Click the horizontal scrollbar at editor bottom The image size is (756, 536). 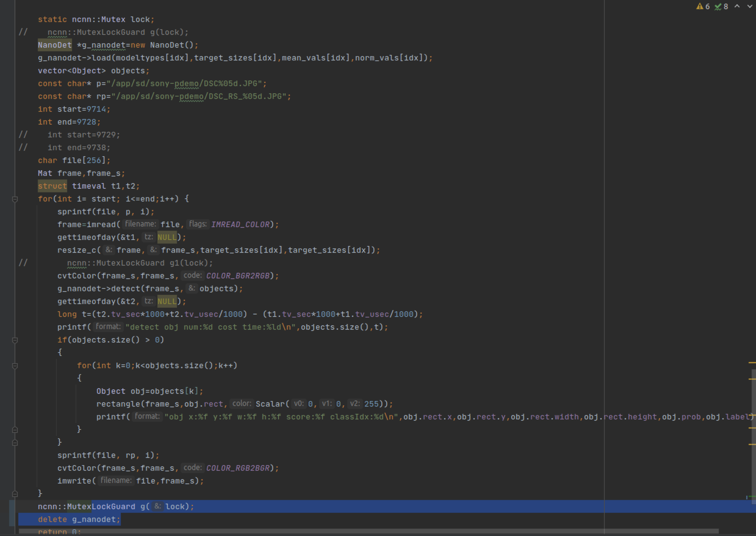click(x=369, y=531)
